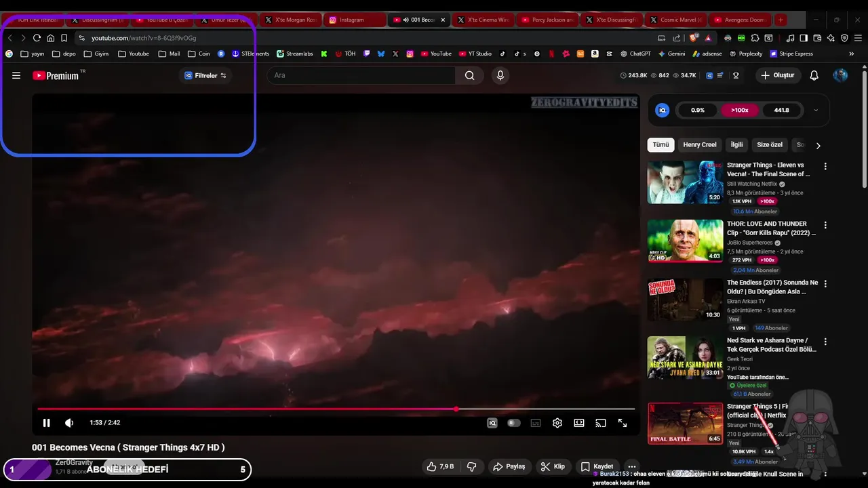Reload the page in browser toolbar
This screenshot has width=868, height=488.
pos(37,38)
